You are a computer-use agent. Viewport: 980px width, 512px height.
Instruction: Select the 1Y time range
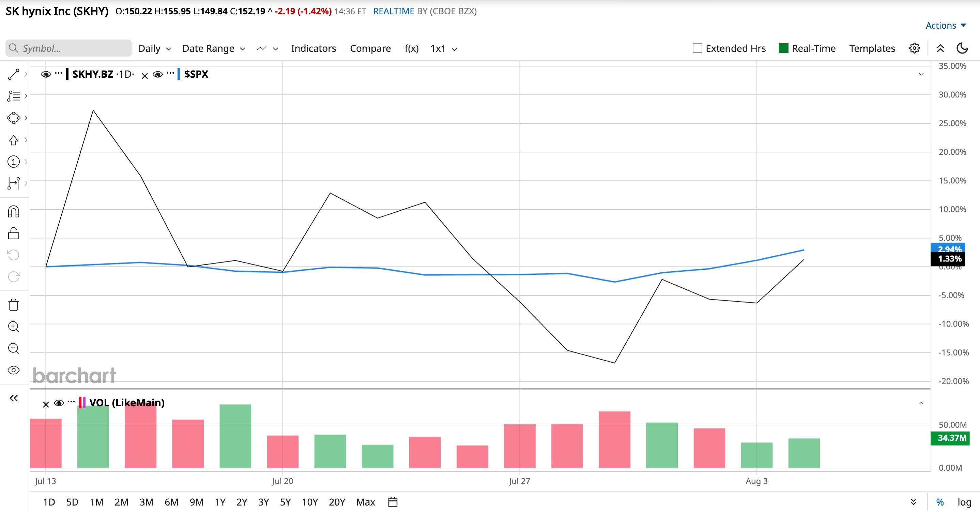220,502
